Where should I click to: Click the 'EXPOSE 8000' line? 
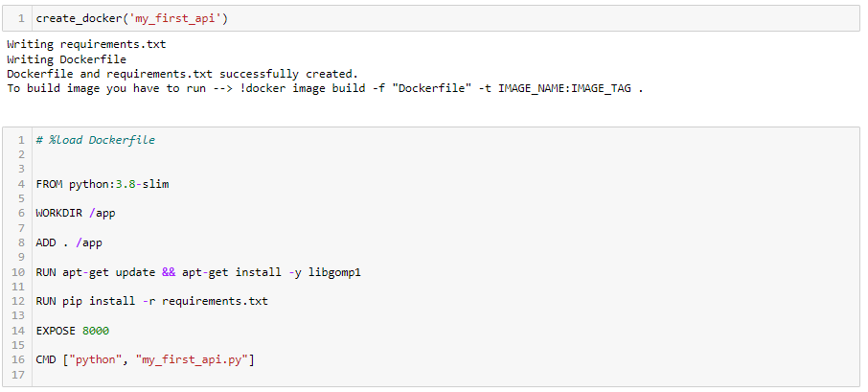[73, 331]
